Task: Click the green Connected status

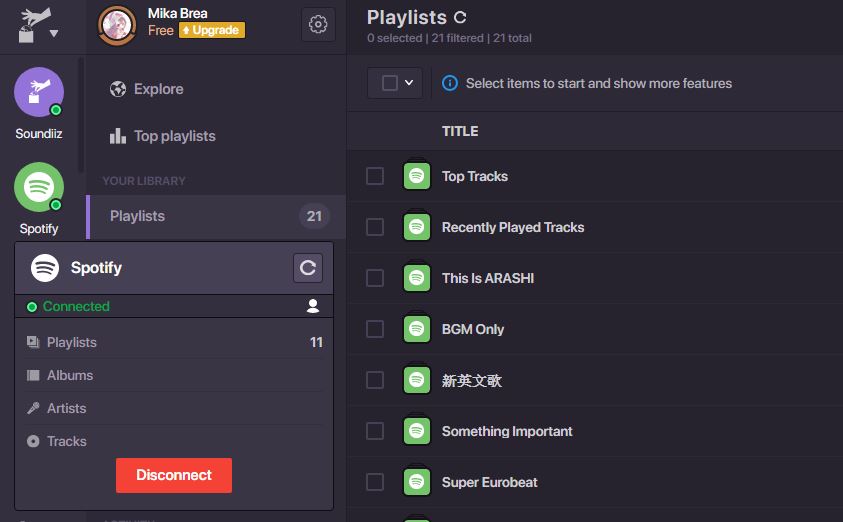Action: click(68, 306)
